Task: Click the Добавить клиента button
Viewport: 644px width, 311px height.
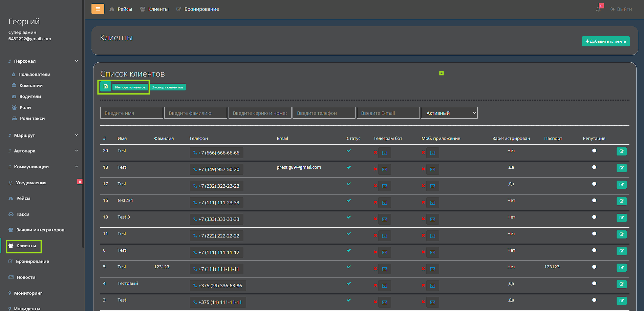Action: [605, 41]
